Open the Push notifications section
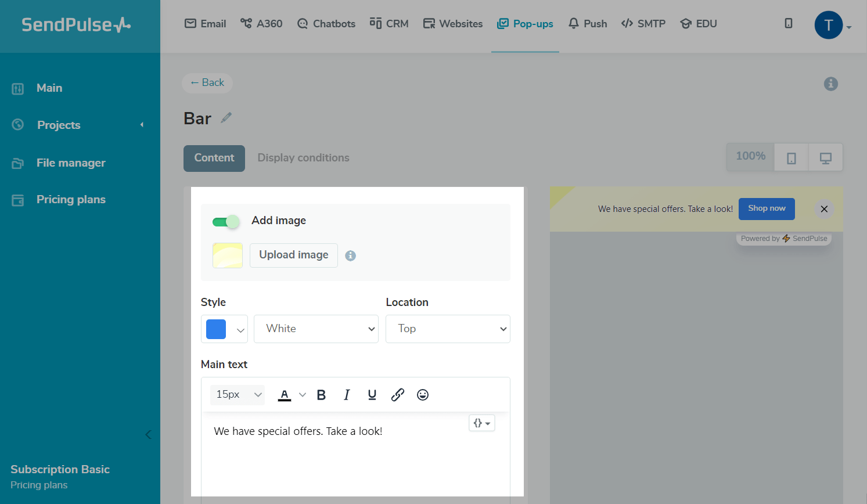This screenshot has width=867, height=504. [x=588, y=24]
